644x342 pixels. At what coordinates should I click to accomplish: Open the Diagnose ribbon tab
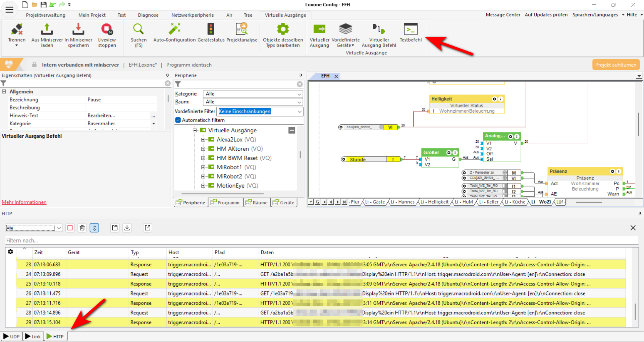pyautogui.click(x=148, y=15)
